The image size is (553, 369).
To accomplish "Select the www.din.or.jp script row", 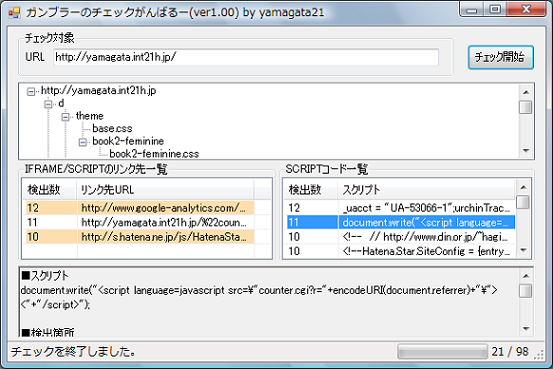I will 400,237.
